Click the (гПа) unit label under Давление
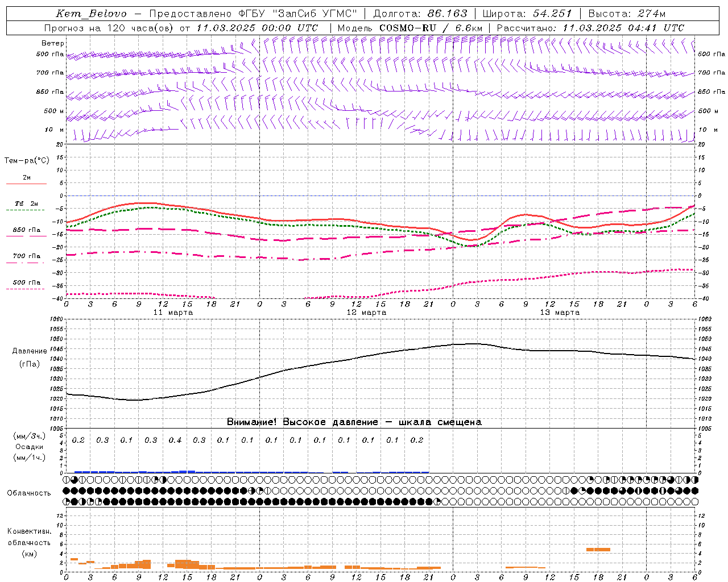The width and height of the screenshot is (728, 582). (x=30, y=364)
